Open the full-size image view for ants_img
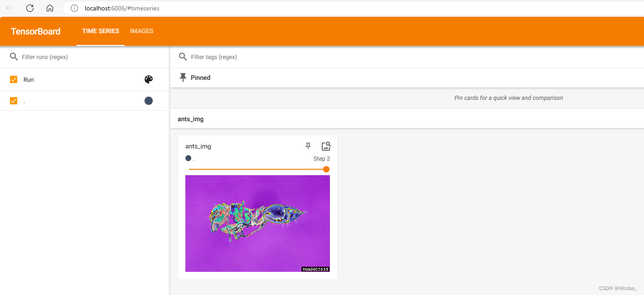The image size is (644, 295). [326, 146]
